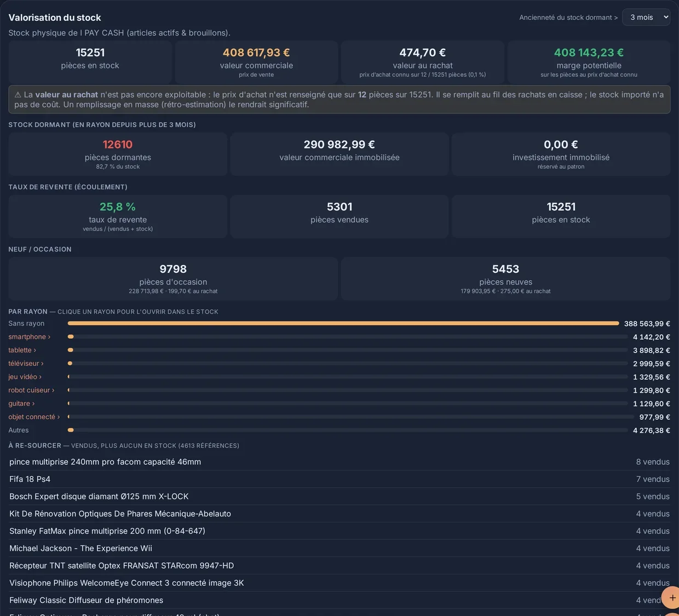Click the Ancienneté du stock dormant label
679x616 pixels.
pyautogui.click(x=568, y=18)
